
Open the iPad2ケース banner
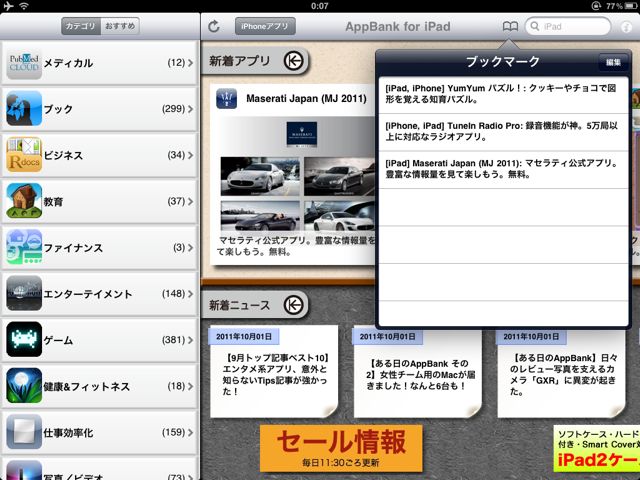597,448
